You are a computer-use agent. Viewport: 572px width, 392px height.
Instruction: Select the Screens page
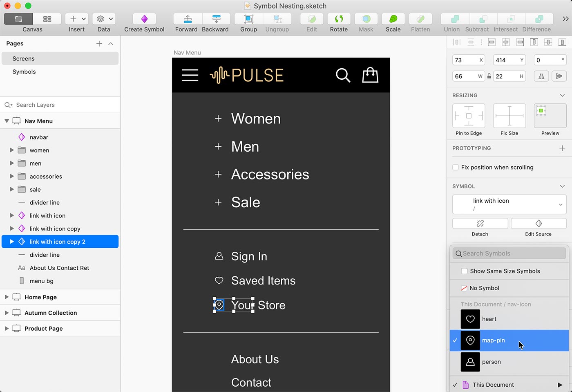pos(23,58)
